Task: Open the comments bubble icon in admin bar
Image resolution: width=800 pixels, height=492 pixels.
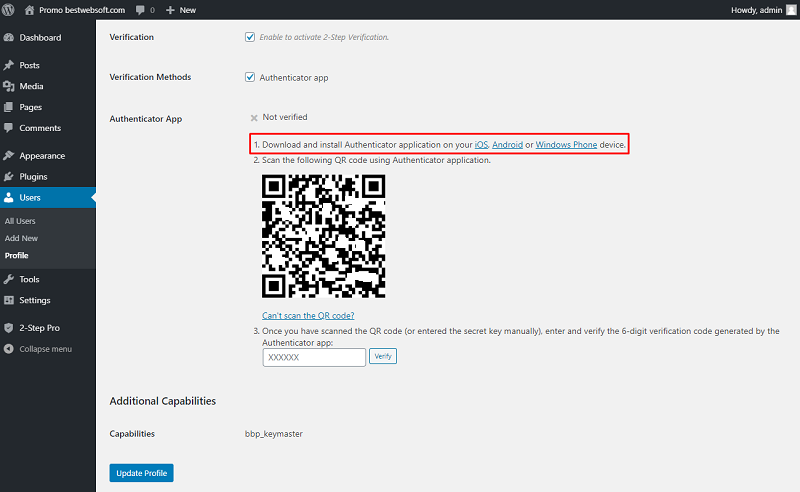Action: (140, 10)
